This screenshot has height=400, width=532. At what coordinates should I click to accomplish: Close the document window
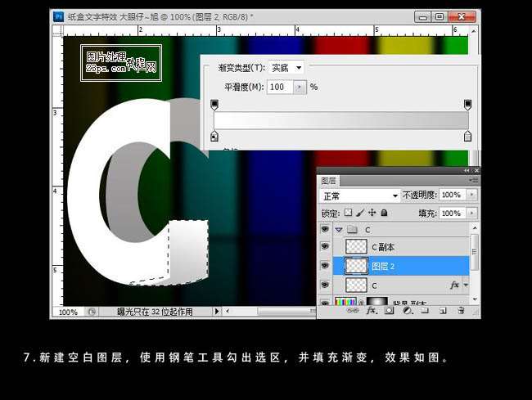click(462, 17)
